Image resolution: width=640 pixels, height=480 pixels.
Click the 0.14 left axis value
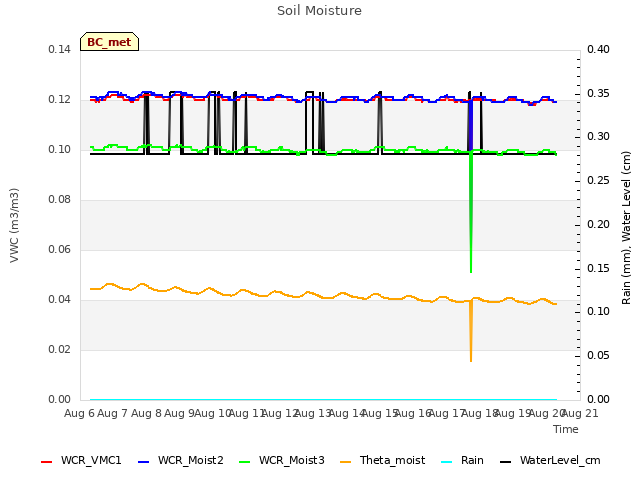pyautogui.click(x=59, y=49)
